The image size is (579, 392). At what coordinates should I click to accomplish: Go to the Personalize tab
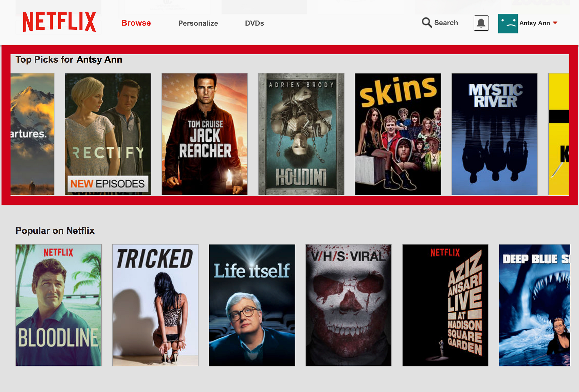pos(198,23)
